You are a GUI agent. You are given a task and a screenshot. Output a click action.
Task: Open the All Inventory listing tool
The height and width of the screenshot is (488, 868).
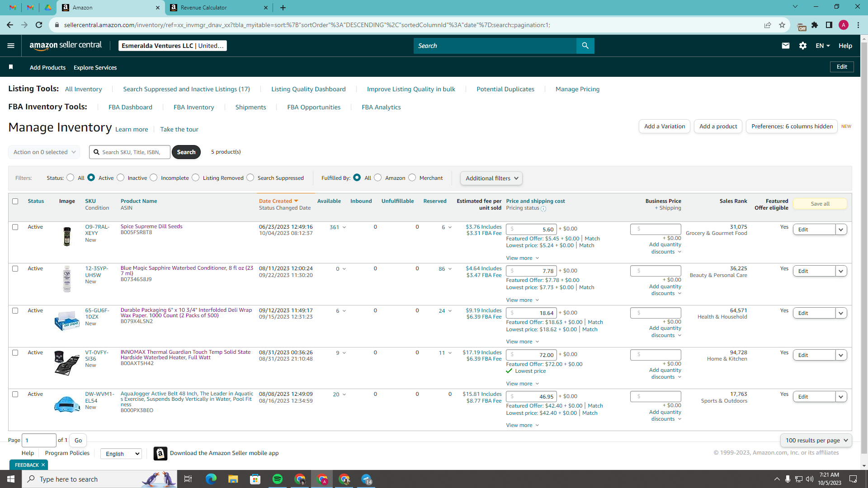[83, 89]
